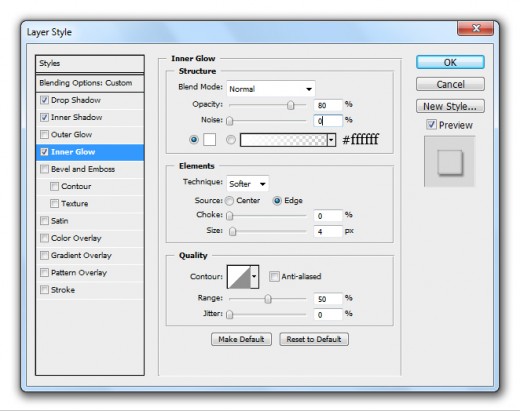Click the Noise value field

point(328,121)
